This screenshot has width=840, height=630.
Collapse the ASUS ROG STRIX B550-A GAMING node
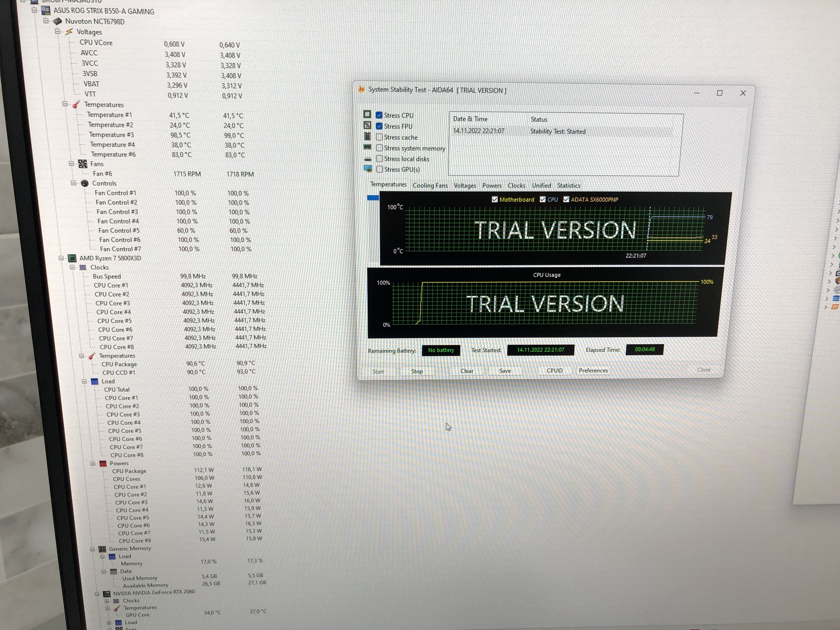tap(35, 10)
